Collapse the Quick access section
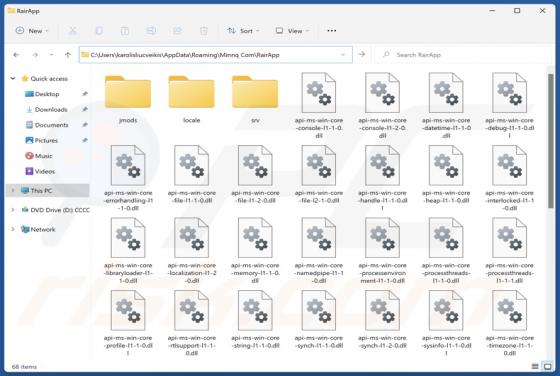 [13, 79]
